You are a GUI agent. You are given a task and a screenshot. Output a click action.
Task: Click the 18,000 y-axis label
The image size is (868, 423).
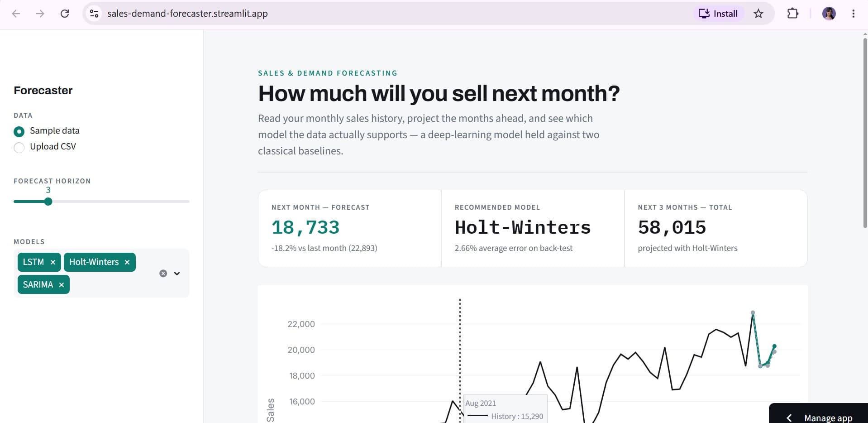click(x=302, y=376)
